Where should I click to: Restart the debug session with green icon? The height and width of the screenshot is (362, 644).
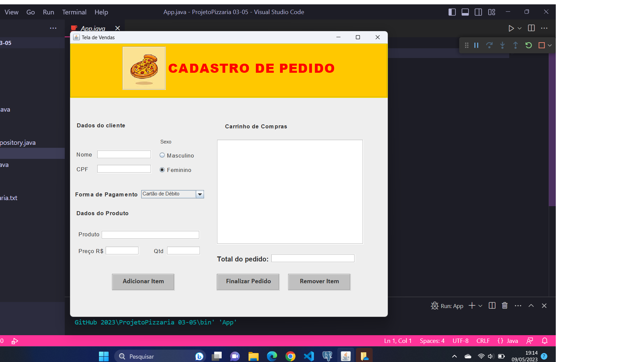(x=529, y=45)
